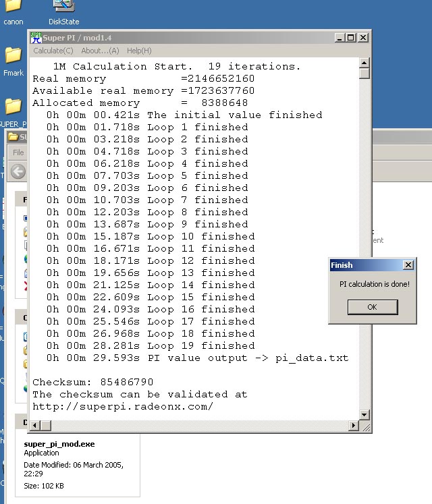Open the Fmark desktop folder
The height and width of the screenshot is (504, 432).
[13, 61]
